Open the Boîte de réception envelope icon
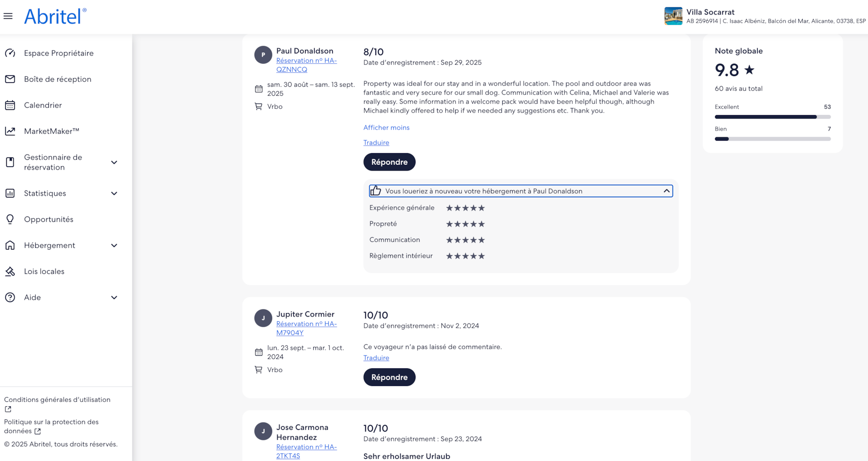The width and height of the screenshot is (868, 461). point(10,79)
